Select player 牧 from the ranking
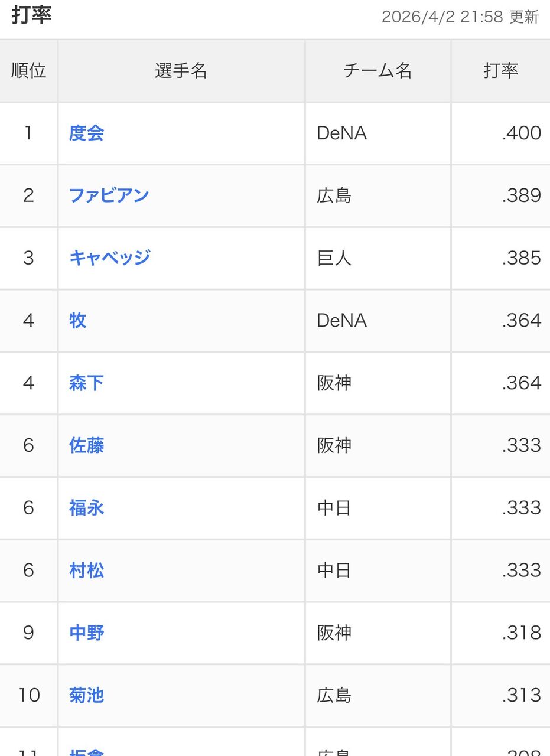Screen dimensions: 550x756 pyautogui.click(x=78, y=321)
